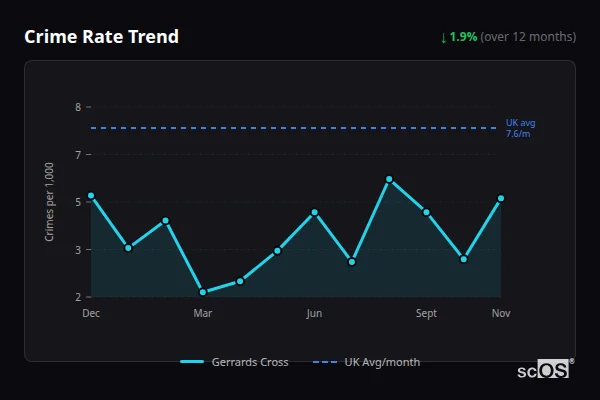Screen dimensions: 600x400
Task: Click the 'Crimes per 1,000' axis title
Action: point(49,202)
